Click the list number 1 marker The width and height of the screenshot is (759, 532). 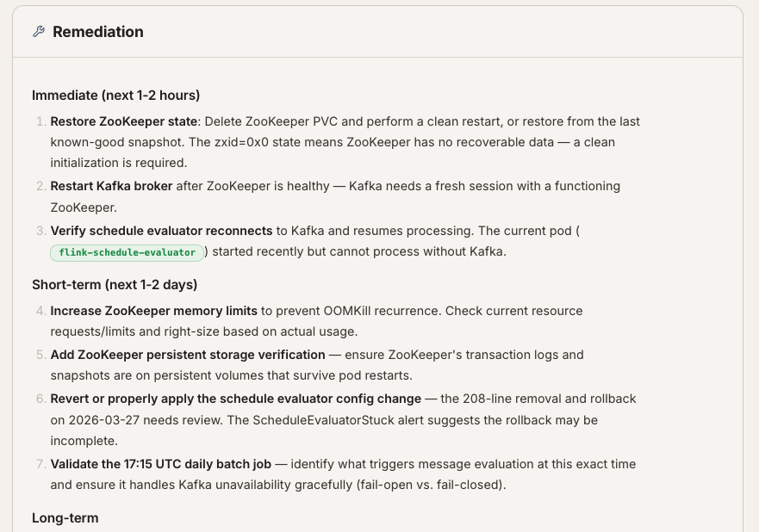coord(41,121)
